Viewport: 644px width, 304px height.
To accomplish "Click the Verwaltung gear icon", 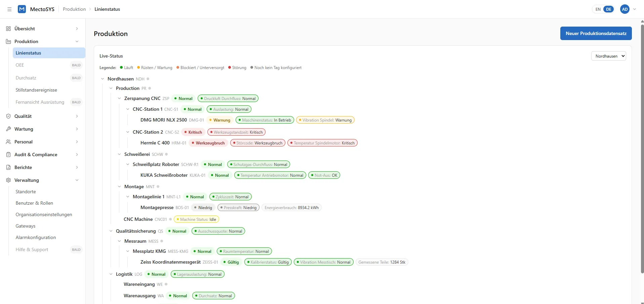I will 8,180.
